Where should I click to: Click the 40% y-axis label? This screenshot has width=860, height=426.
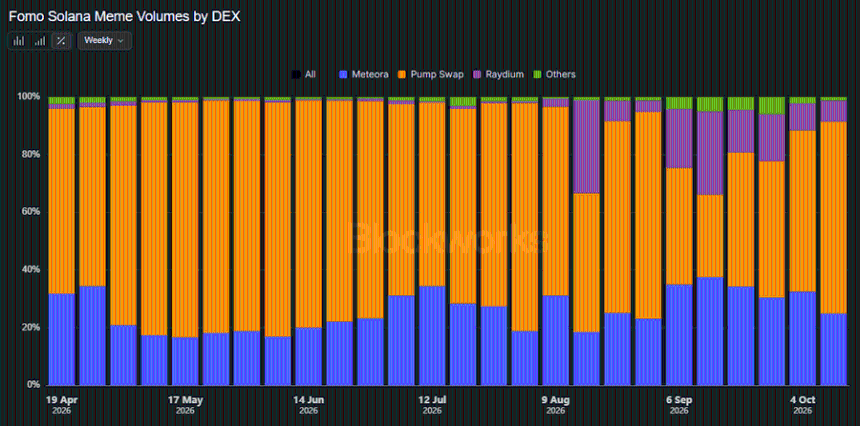tap(31, 269)
